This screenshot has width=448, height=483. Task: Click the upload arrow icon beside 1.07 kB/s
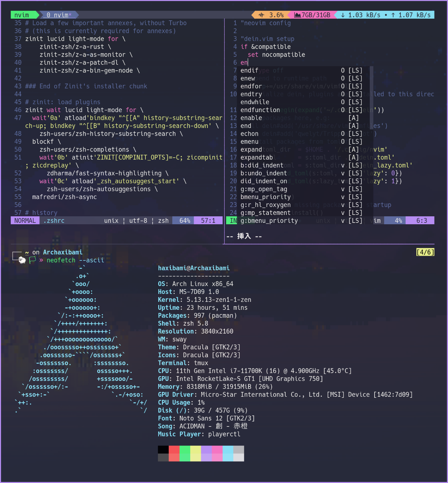393,15
